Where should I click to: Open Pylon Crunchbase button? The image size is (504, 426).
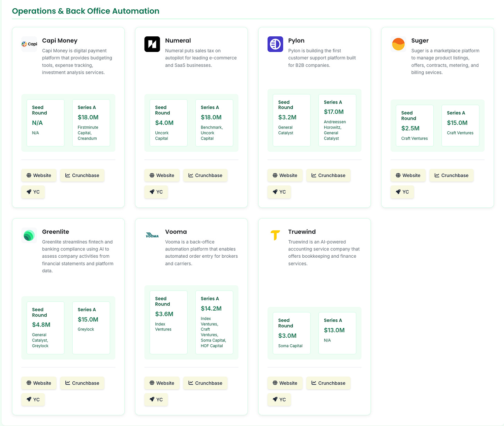(x=328, y=175)
